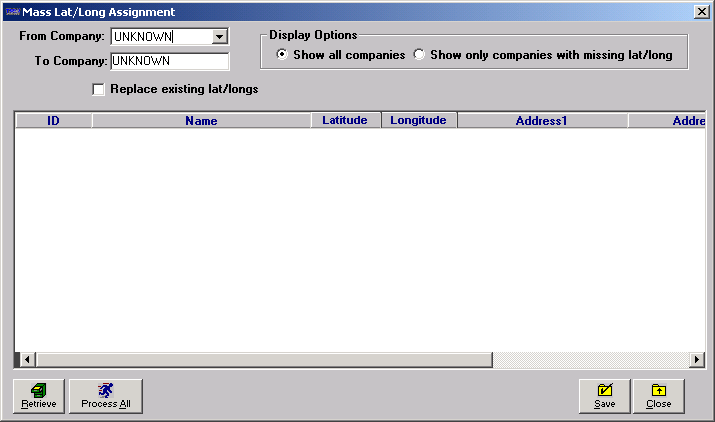Open the From Company dropdown arrow
The height and width of the screenshot is (422, 715).
(x=219, y=36)
